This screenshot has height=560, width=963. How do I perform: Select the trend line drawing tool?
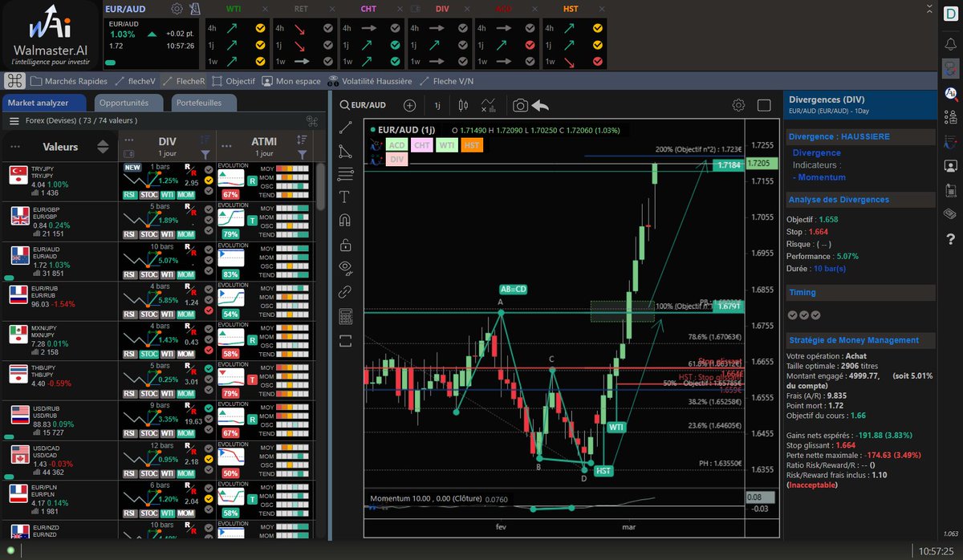click(346, 127)
